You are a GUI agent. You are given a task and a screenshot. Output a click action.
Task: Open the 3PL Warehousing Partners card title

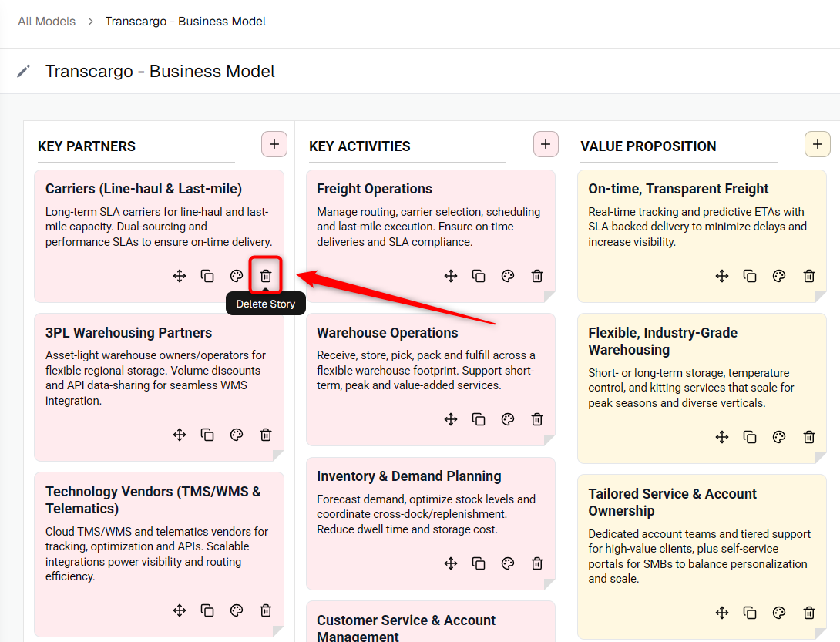coord(129,333)
